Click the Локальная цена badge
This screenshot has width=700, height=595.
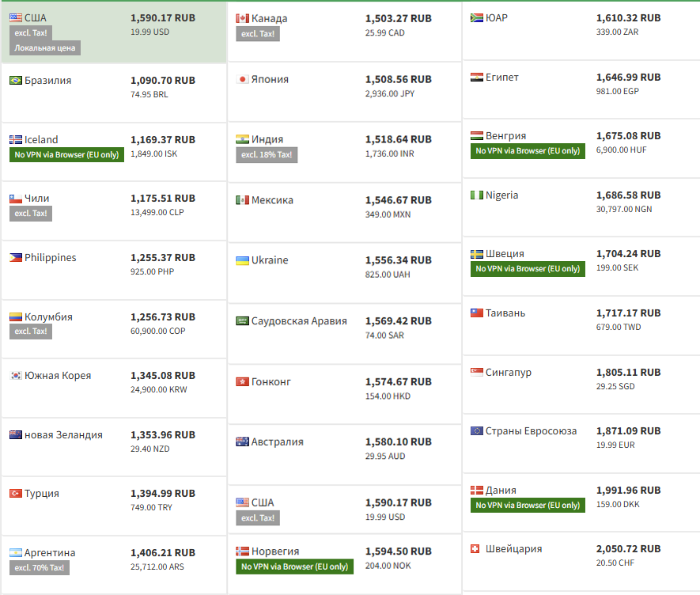pos(45,48)
